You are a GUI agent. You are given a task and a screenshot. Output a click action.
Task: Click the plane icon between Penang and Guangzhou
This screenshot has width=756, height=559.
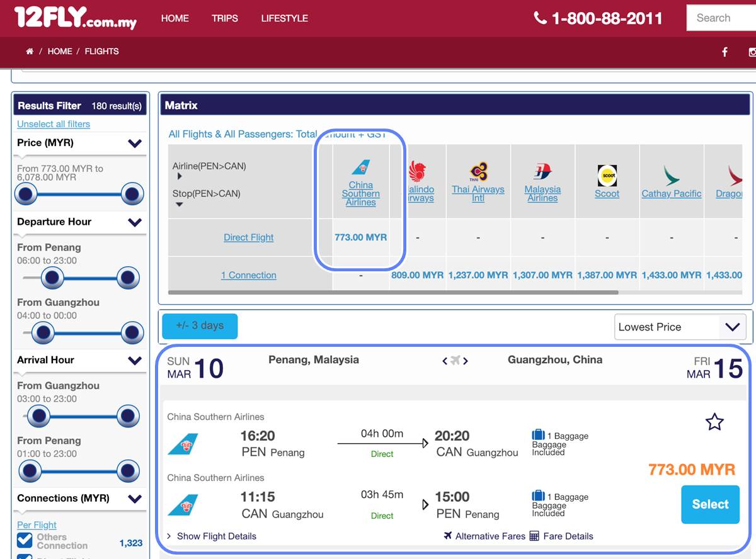(455, 361)
